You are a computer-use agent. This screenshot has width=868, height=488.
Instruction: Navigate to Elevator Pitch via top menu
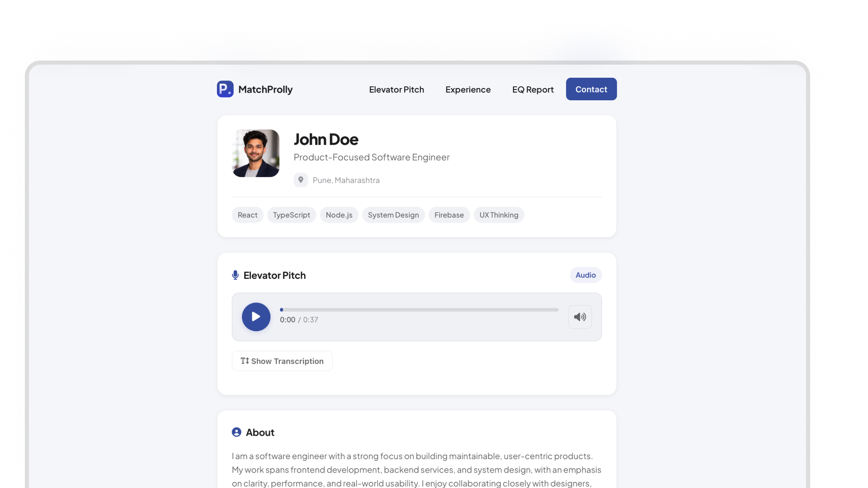pos(396,89)
